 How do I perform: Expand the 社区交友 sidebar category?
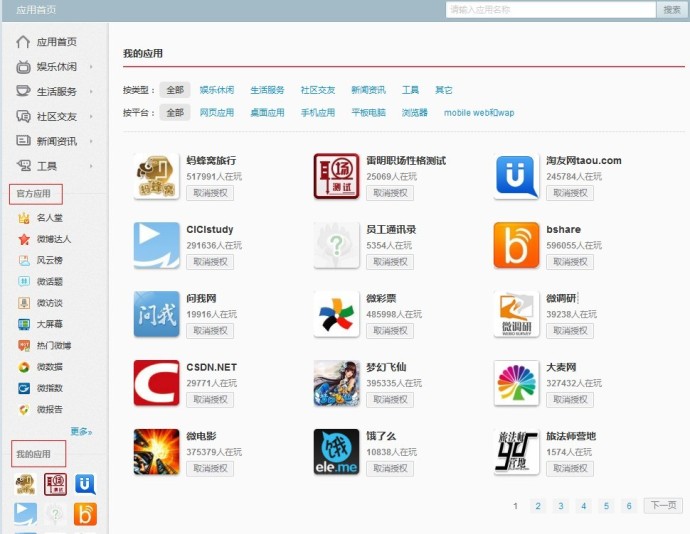click(x=55, y=116)
